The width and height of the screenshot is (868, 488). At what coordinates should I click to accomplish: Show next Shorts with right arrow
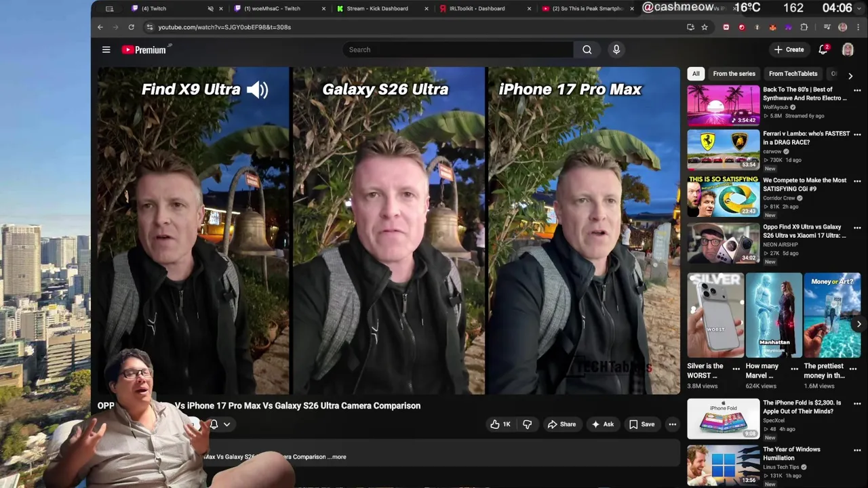click(x=859, y=324)
